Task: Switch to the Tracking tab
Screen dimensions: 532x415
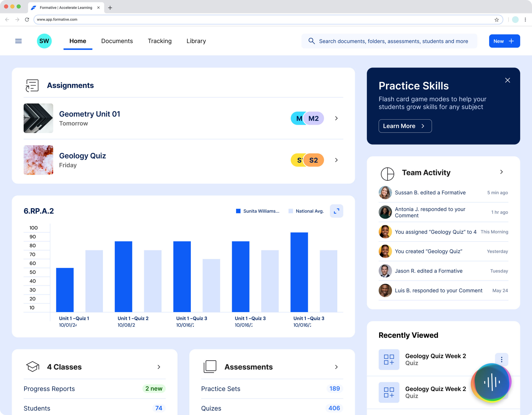Action: point(160,41)
